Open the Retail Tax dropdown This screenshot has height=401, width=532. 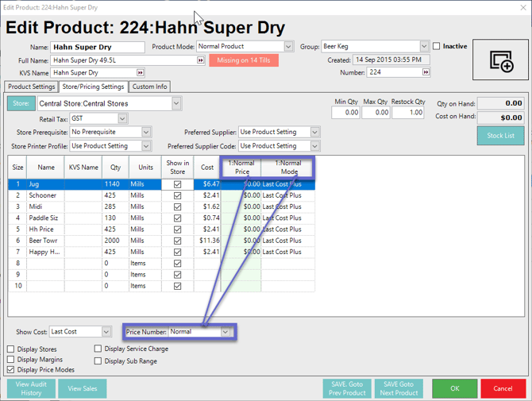(121, 119)
